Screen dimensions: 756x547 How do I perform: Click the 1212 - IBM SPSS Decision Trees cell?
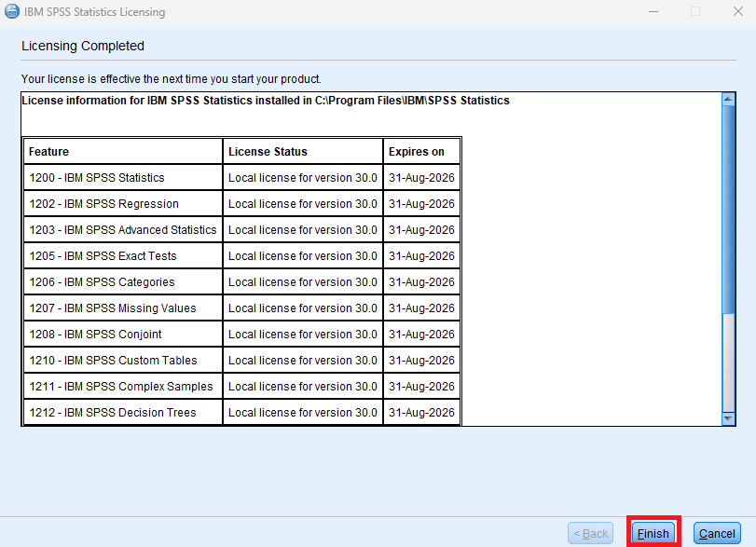tap(113, 413)
